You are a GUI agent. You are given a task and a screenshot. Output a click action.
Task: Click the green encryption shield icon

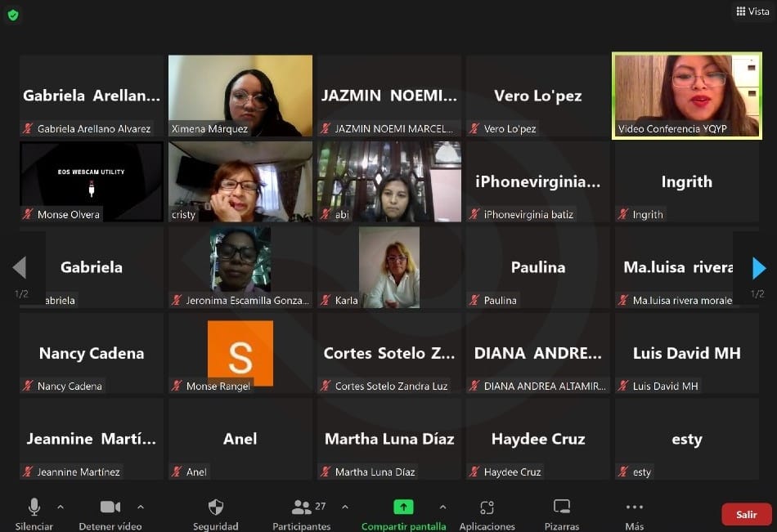coord(13,15)
